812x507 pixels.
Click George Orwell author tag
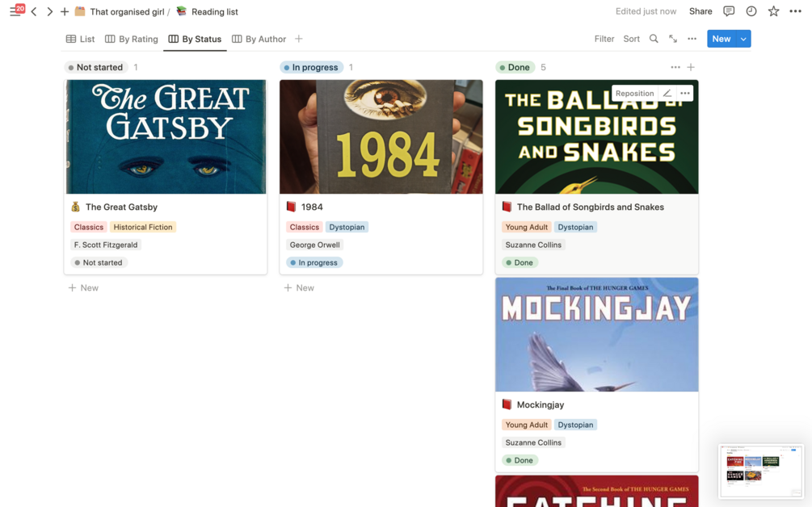315,245
